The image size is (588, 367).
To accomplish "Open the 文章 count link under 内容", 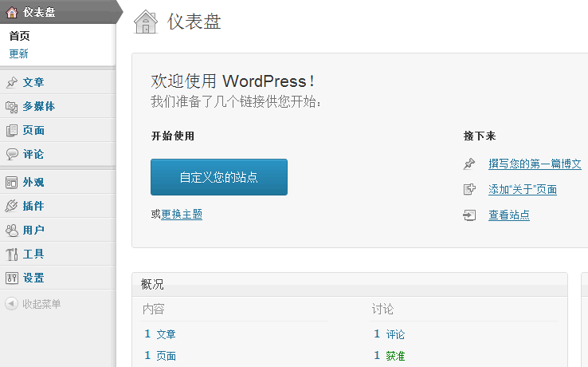I will [167, 334].
